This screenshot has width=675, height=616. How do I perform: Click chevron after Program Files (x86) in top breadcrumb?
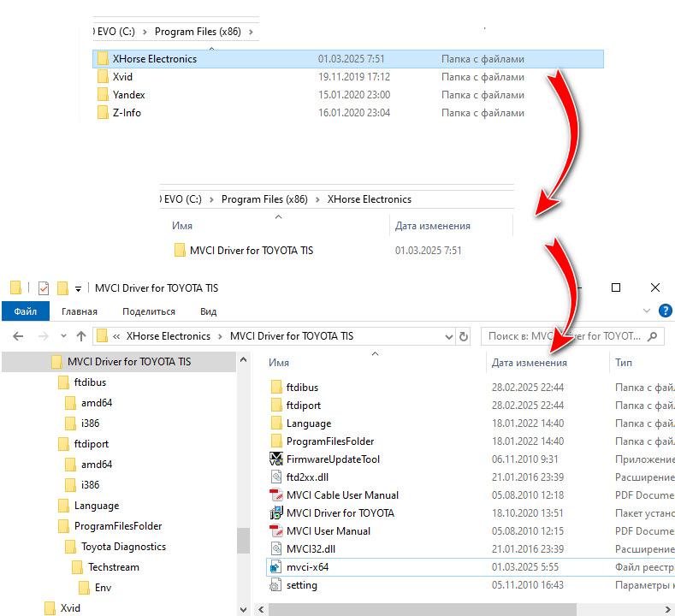251,32
